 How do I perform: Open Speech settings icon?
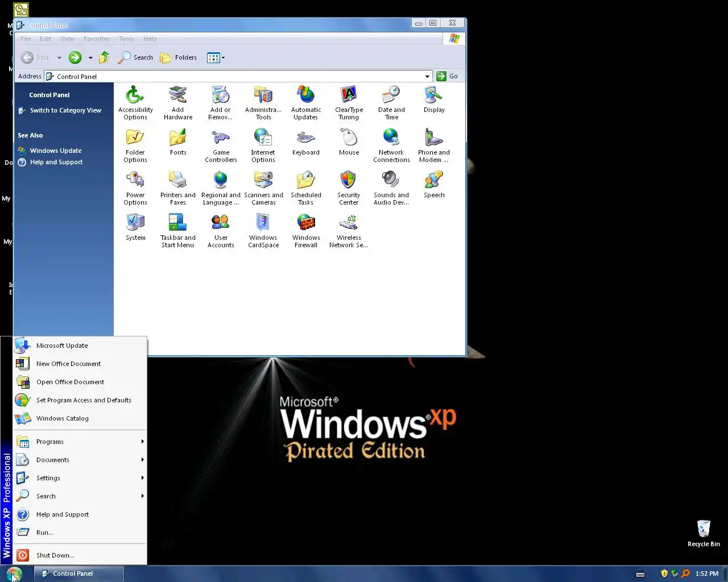(434, 185)
